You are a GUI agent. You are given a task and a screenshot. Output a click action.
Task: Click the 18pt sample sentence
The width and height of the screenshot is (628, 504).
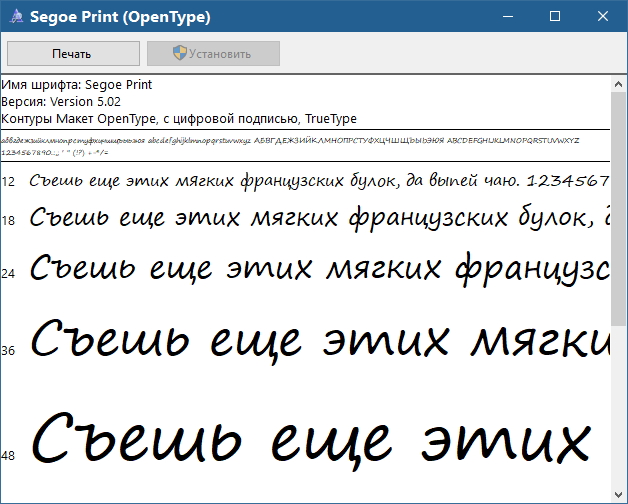(320, 218)
